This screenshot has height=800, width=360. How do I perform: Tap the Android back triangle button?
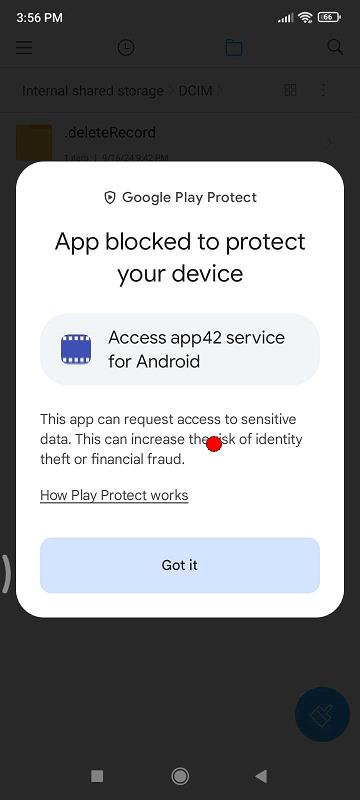click(x=261, y=776)
